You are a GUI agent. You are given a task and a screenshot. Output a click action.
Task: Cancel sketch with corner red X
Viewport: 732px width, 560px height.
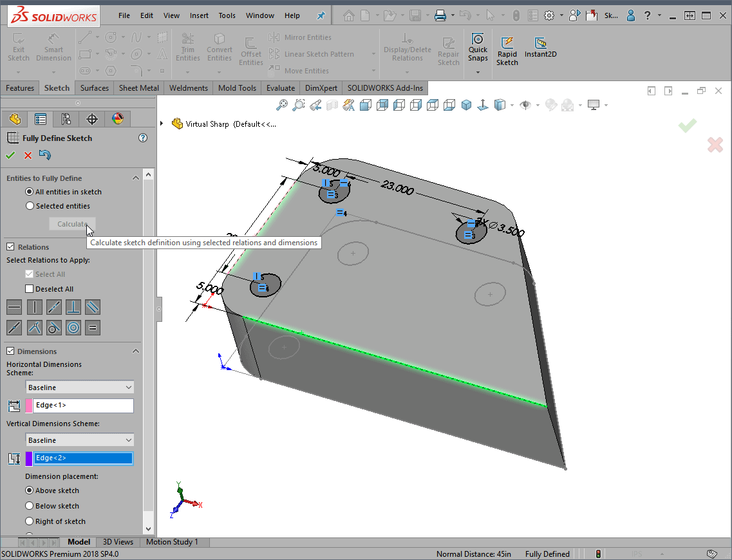pos(715,145)
